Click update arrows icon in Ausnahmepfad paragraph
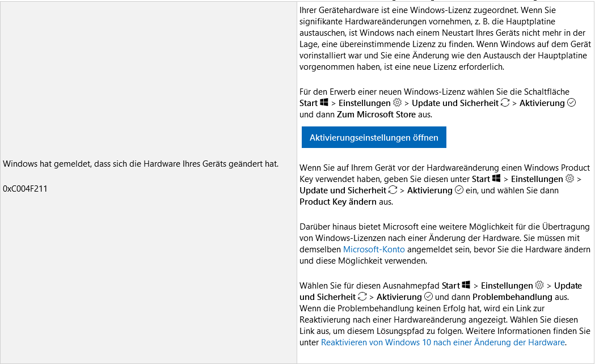 click(362, 296)
